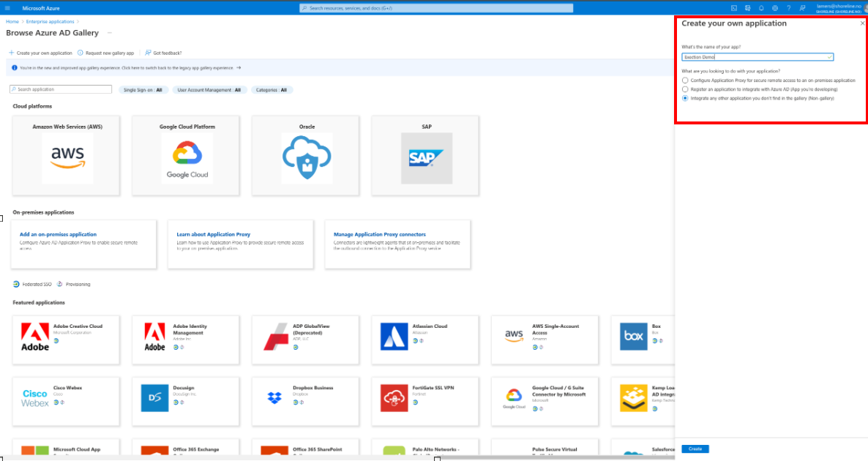This screenshot has height=461, width=868.
Task: Click the plus icon for Create your own application
Action: point(11,53)
